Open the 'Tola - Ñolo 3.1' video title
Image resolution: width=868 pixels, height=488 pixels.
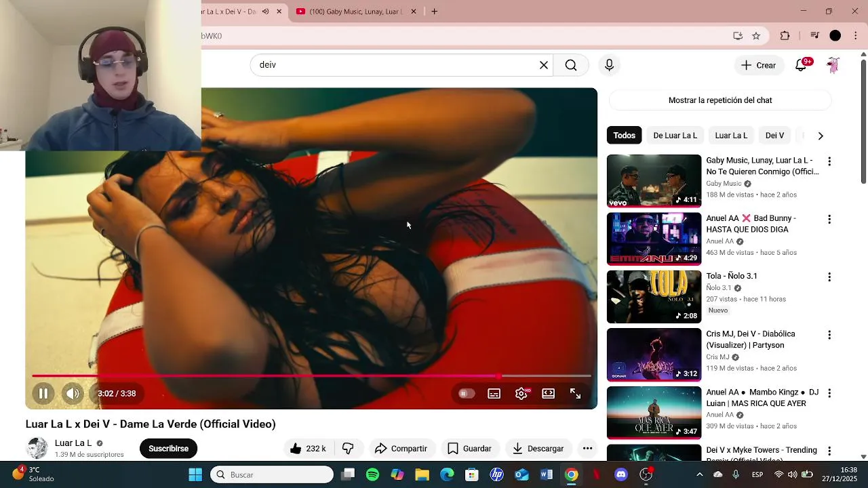click(732, 276)
